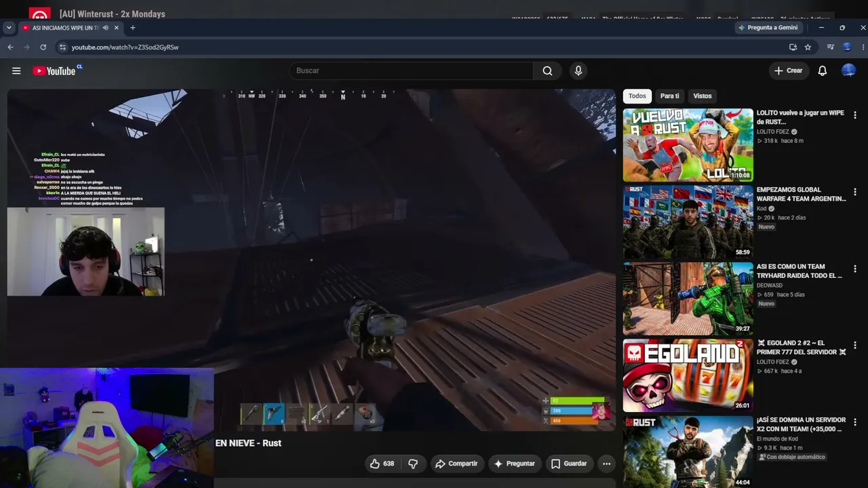Open title ASI ES COMO UN TEAM TRYHARD

pyautogui.click(x=800, y=271)
